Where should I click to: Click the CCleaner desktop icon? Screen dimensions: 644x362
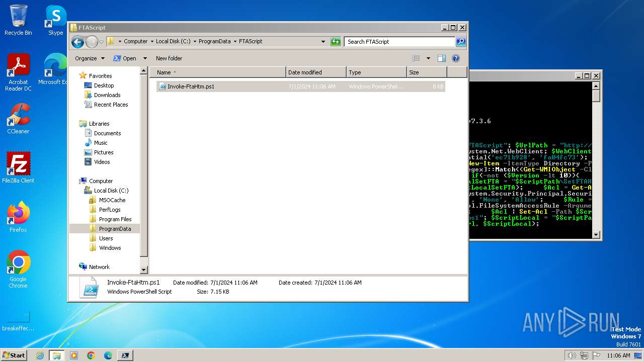[x=18, y=119]
